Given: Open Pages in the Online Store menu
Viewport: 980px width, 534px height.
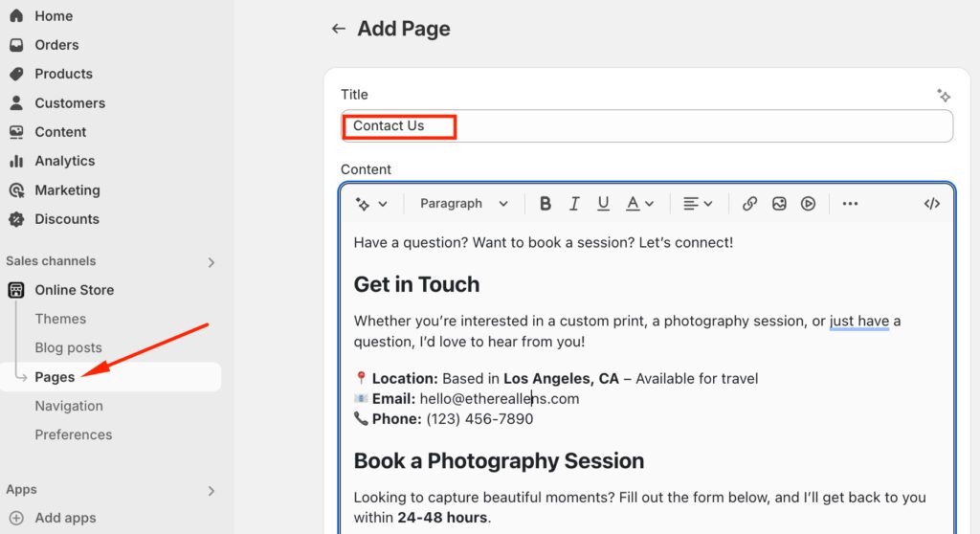Looking at the screenshot, I should (x=55, y=377).
